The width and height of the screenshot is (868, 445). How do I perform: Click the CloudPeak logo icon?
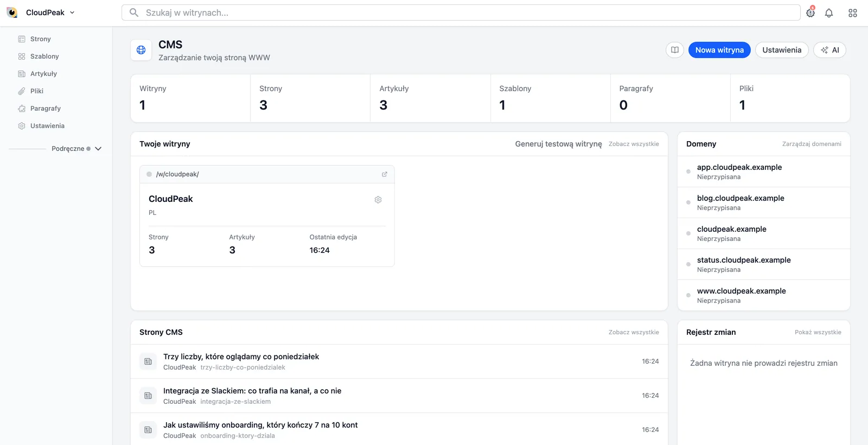(12, 12)
